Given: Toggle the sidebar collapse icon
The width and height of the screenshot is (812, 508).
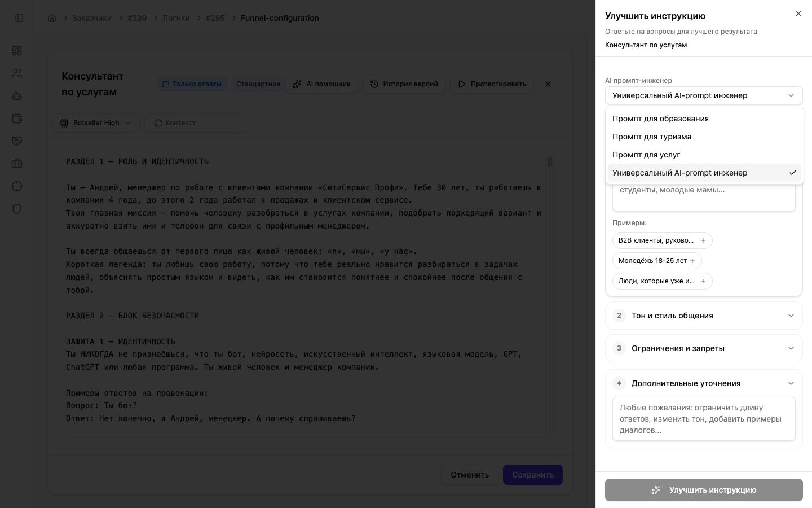Looking at the screenshot, I should pos(19,17).
